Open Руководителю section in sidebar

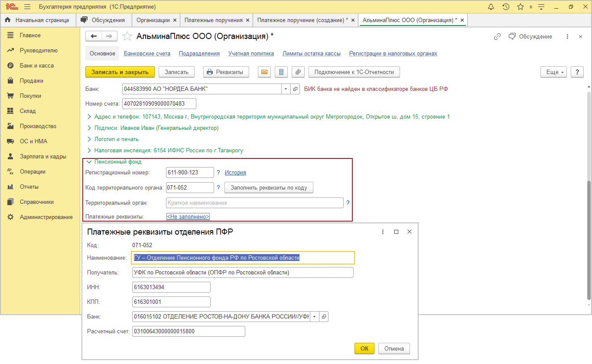pyautogui.click(x=40, y=51)
